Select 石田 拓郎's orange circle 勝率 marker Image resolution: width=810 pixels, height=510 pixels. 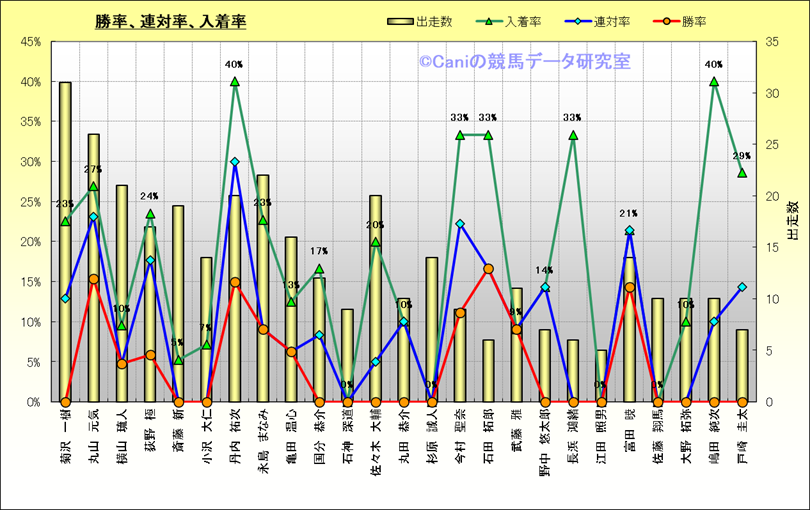pyautogui.click(x=488, y=269)
